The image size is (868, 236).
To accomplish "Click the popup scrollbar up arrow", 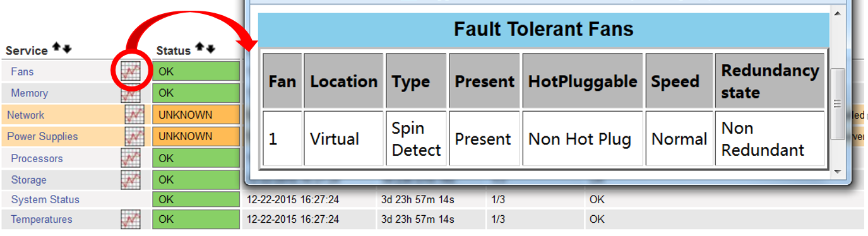I will (x=838, y=13).
